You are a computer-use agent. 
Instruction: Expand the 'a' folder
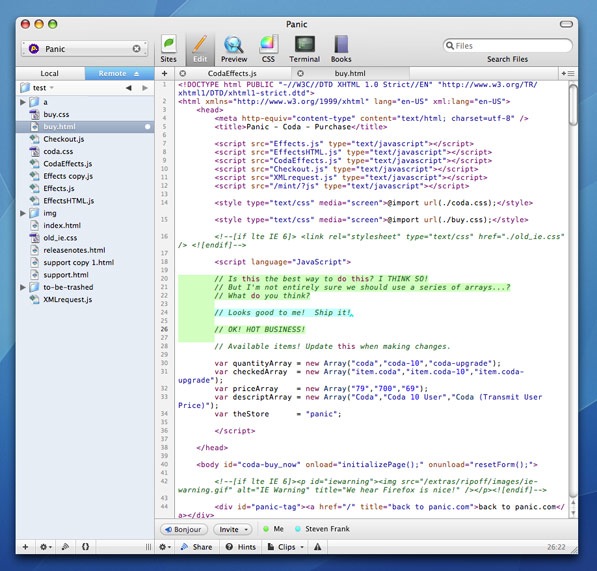(x=22, y=102)
